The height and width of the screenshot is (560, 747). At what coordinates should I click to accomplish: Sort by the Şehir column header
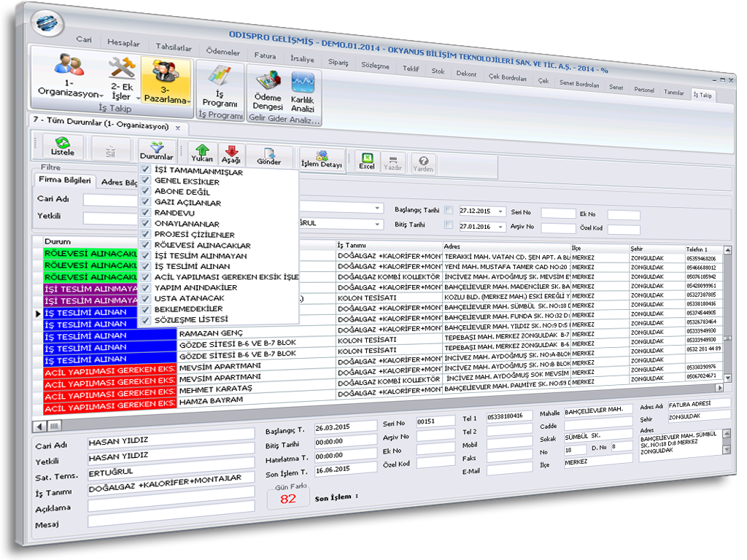(657, 249)
